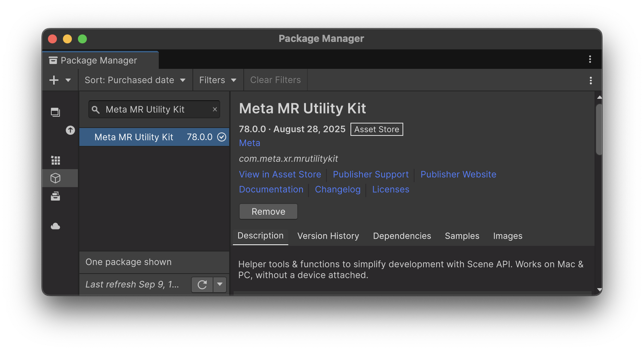Open the Dependencies tab
This screenshot has width=644, height=351.
click(x=402, y=236)
